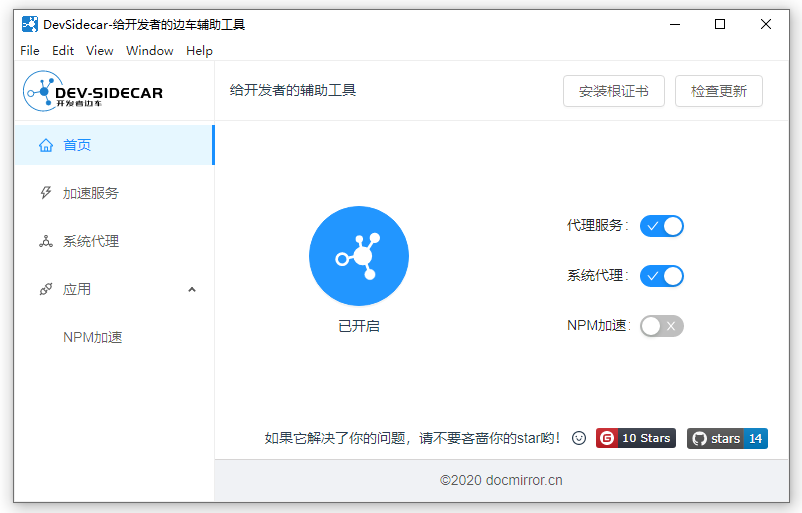Click the large blue 已开启 status circle

(x=359, y=256)
